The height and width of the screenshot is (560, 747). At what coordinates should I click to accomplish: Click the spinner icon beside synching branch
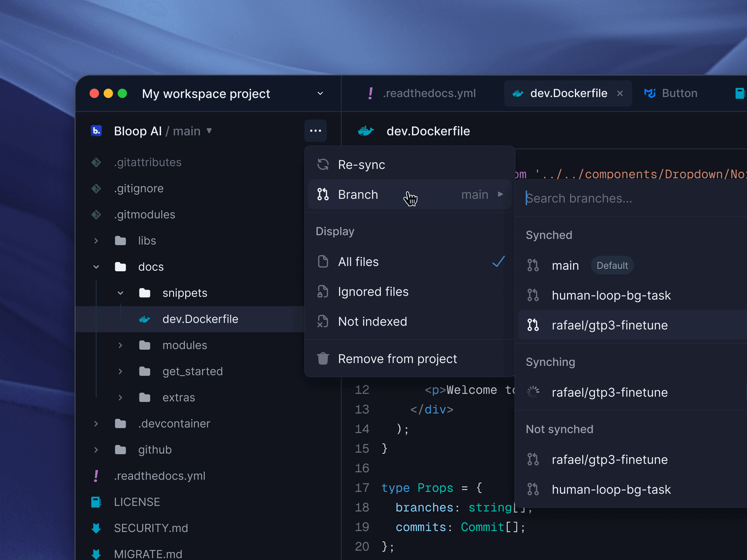tap(533, 392)
